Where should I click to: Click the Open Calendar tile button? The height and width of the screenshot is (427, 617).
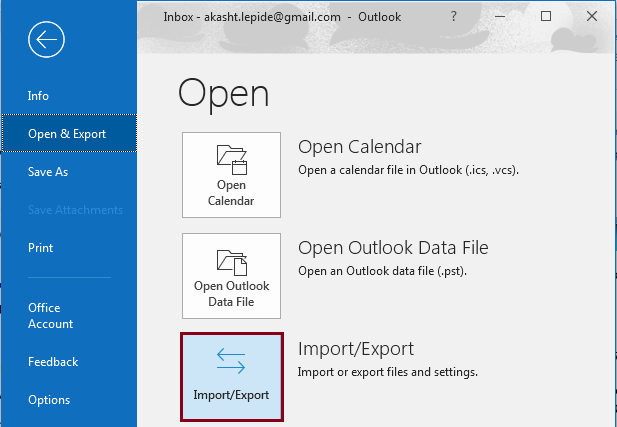[231, 175]
